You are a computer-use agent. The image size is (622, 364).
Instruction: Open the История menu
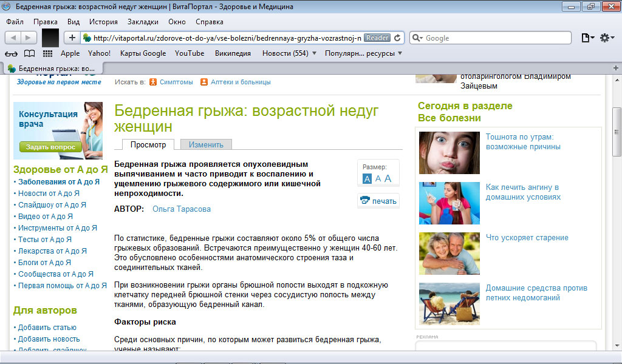103,22
